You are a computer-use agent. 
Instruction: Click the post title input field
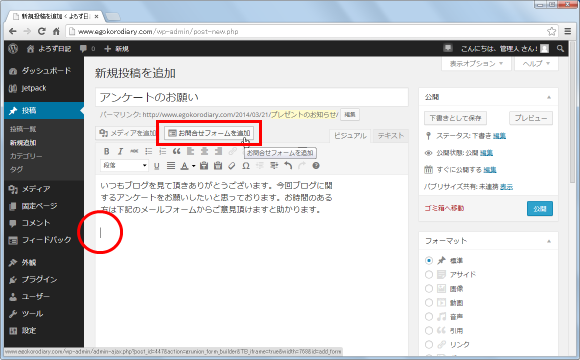tap(252, 97)
